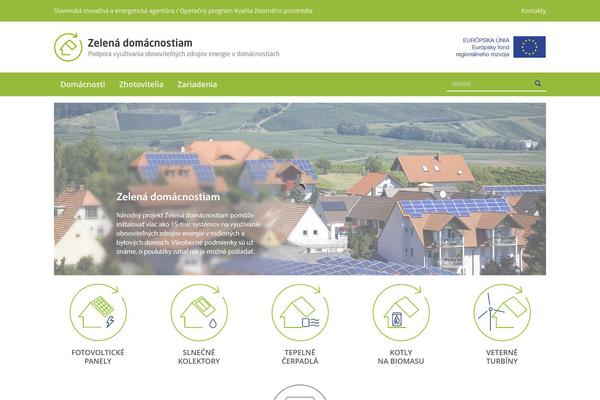
Task: Click the Európska únia regional fund text
Action: point(483,47)
